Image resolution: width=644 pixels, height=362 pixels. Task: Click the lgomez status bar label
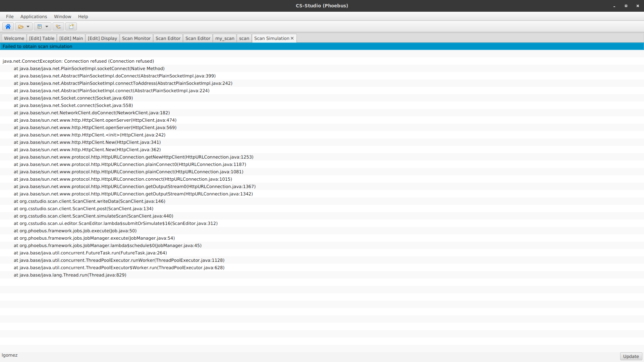[10, 355]
